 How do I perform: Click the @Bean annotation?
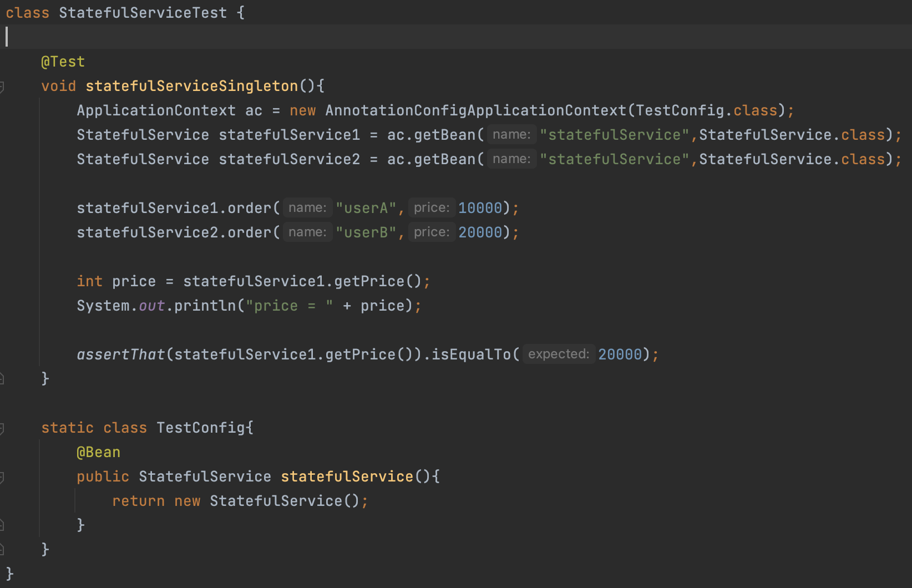pos(98,452)
